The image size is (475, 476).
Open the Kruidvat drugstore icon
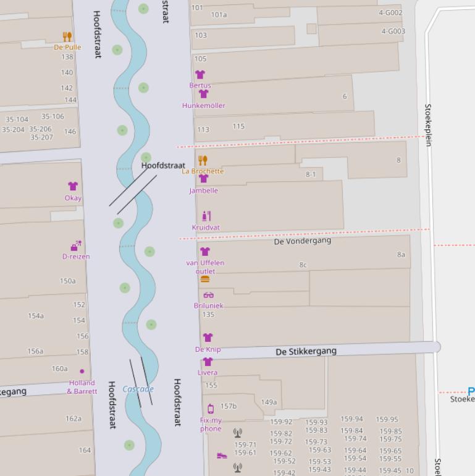tap(206, 216)
